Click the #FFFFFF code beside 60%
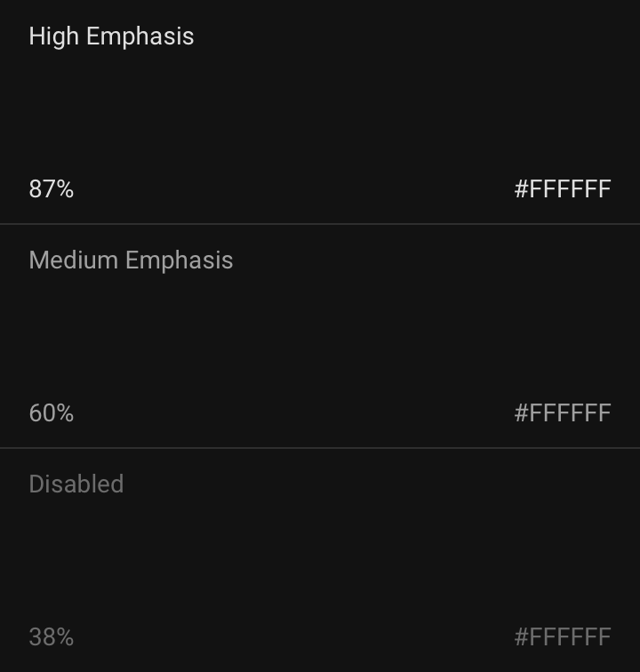This screenshot has width=640, height=672. click(563, 413)
